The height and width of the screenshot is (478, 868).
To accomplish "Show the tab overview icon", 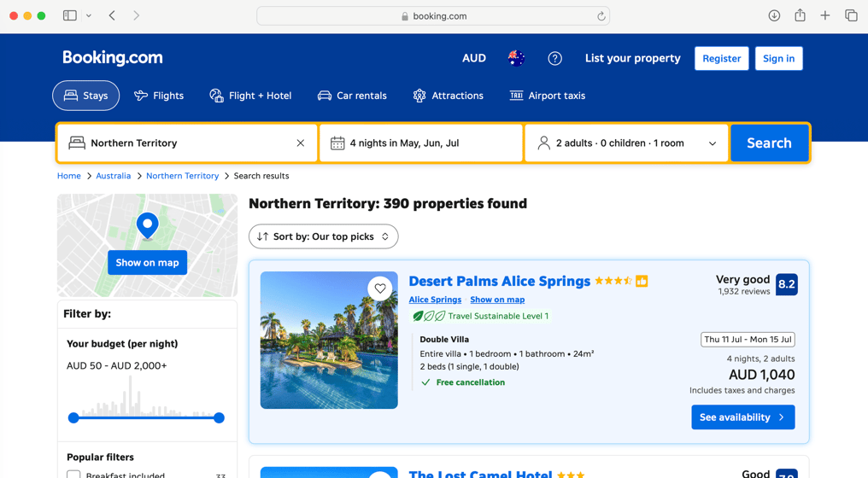I will coord(851,15).
